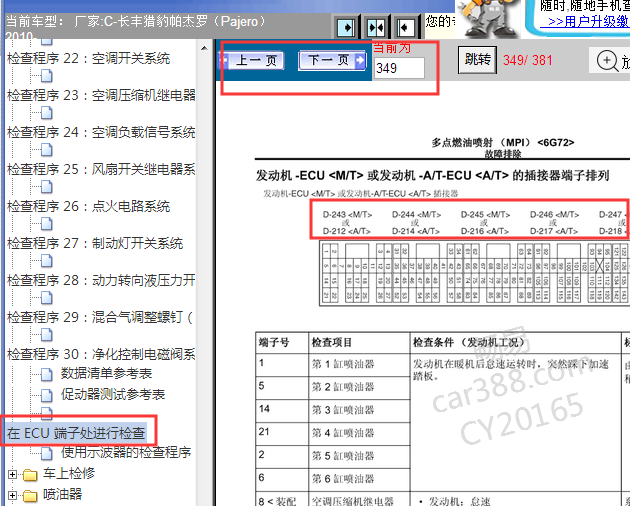Click the collapse-both-panels arrows icon
Viewport: 630px width, 506px height.
click(376, 27)
